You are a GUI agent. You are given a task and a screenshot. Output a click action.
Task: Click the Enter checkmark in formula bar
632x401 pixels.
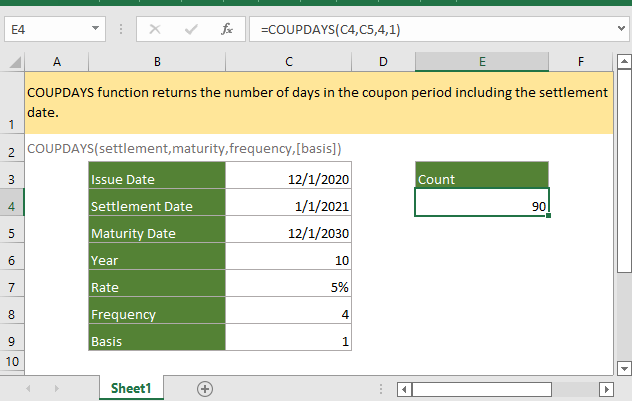[x=190, y=30]
